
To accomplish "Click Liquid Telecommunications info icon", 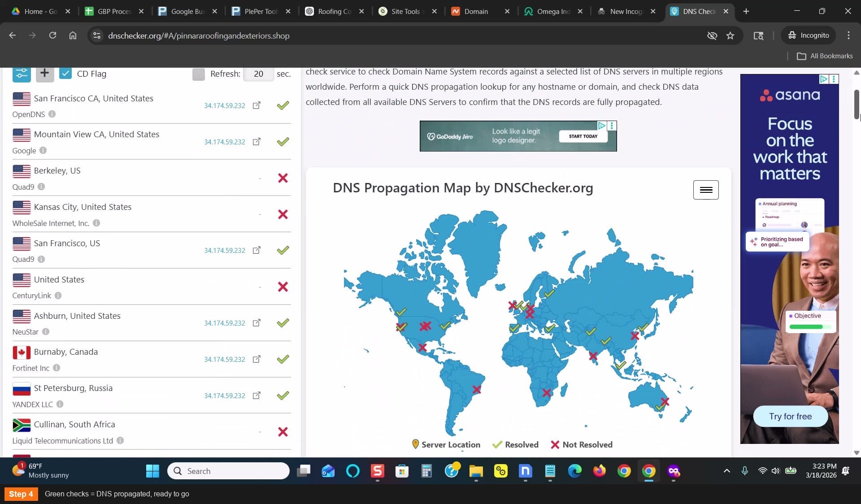I will point(120,440).
